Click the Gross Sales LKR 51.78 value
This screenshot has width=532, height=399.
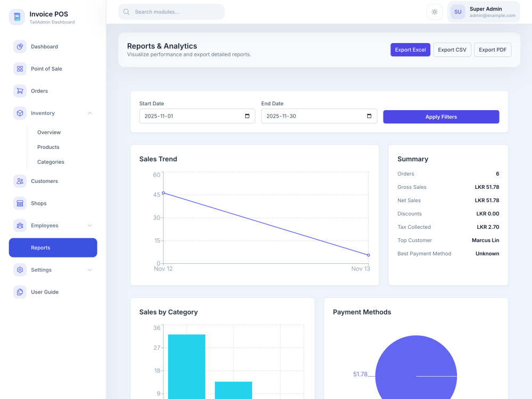point(487,187)
